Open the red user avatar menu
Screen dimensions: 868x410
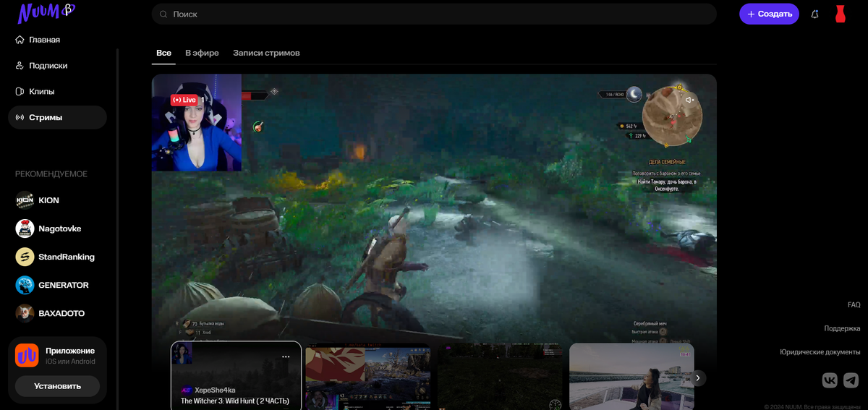(x=840, y=14)
